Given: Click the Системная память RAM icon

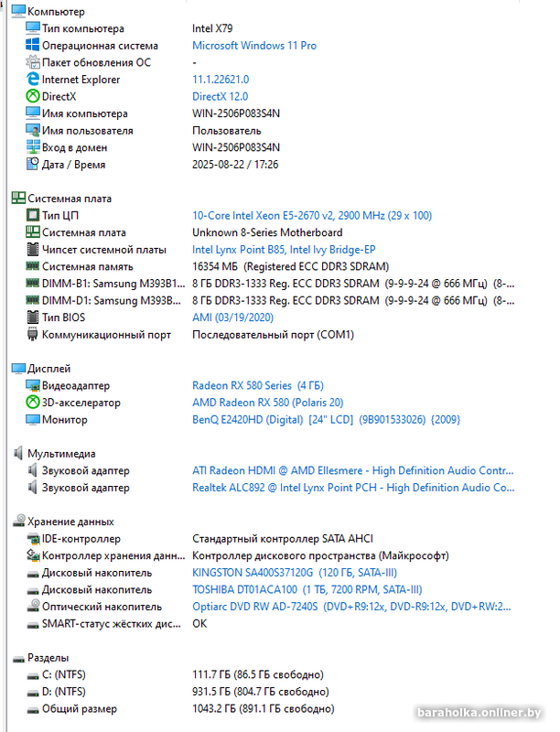Looking at the screenshot, I should [x=33, y=266].
